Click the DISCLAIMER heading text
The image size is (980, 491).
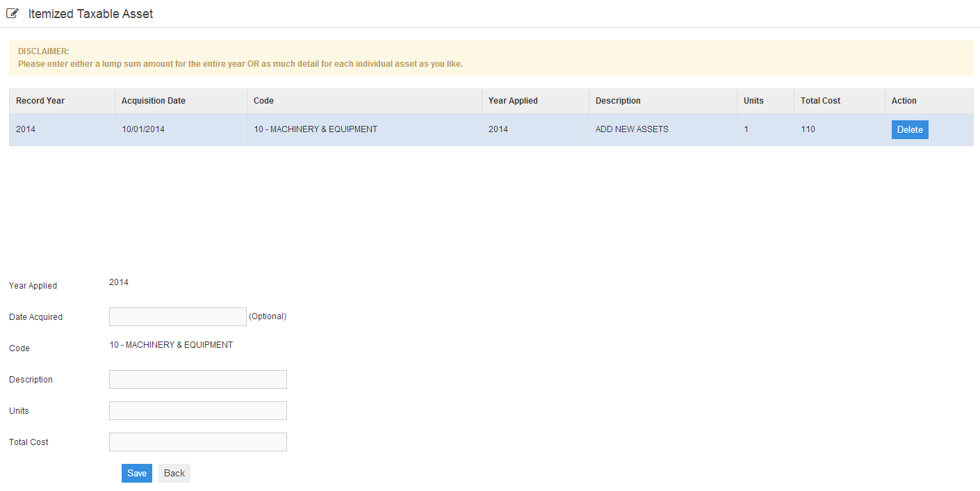pyautogui.click(x=43, y=51)
